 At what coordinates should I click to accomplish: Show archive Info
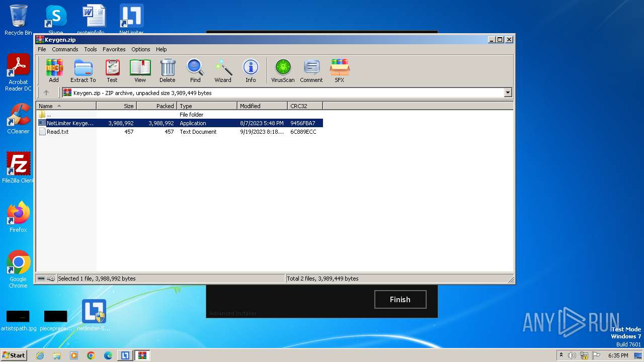pyautogui.click(x=251, y=71)
